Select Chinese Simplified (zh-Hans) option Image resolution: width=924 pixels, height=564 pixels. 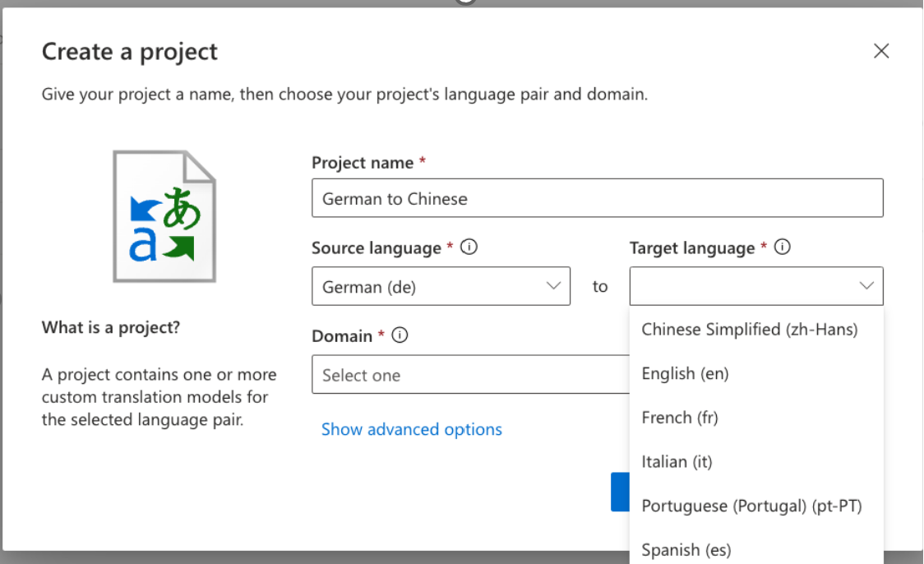(749, 330)
